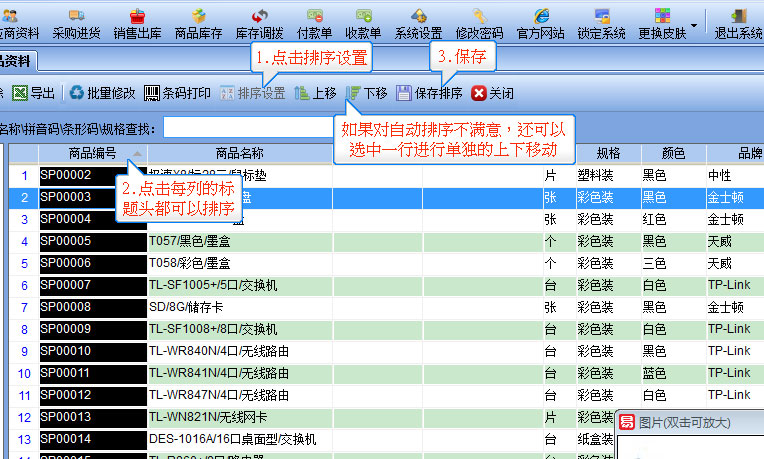Click the 关闭 close button in toolbar
The image size is (764, 459).
[x=492, y=93]
